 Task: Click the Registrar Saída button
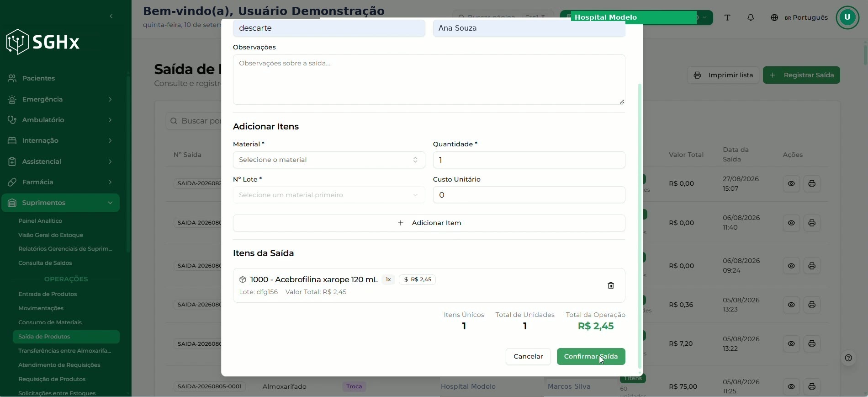click(x=801, y=75)
